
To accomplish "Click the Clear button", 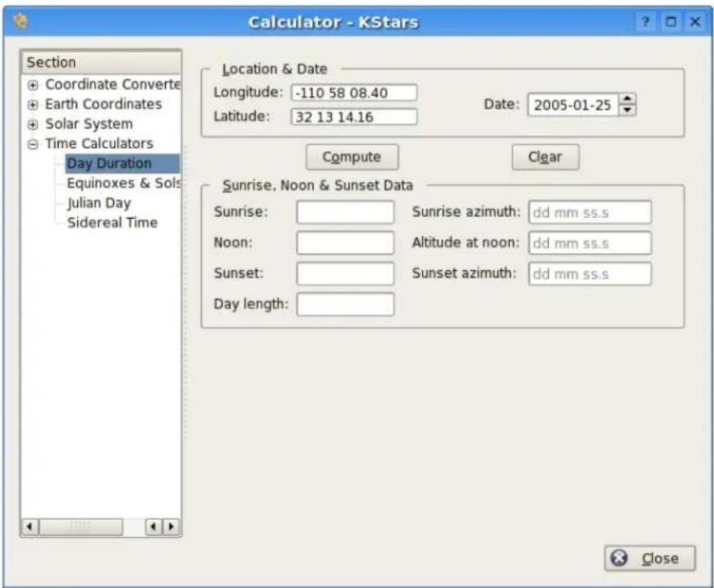I will [x=546, y=157].
